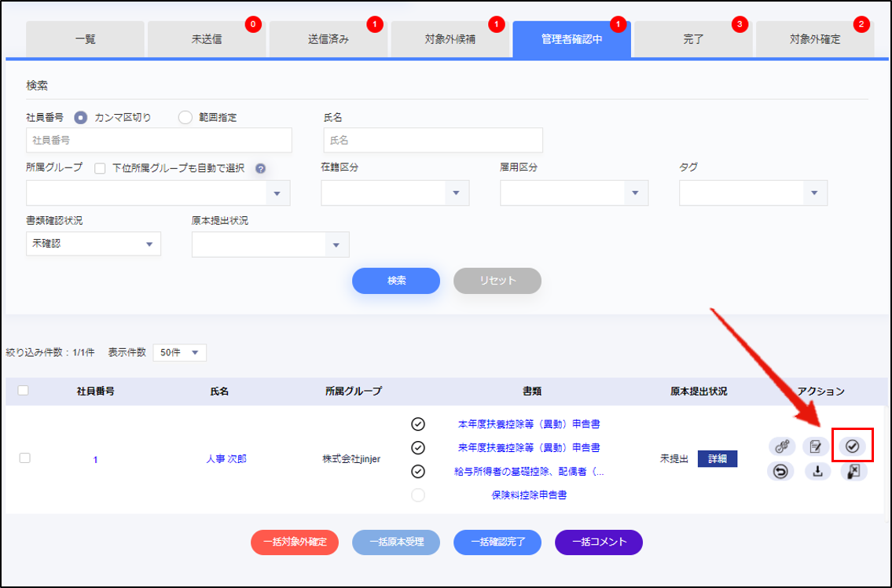Click the 氏名 search input field
Image resolution: width=892 pixels, height=588 pixels.
tap(433, 140)
